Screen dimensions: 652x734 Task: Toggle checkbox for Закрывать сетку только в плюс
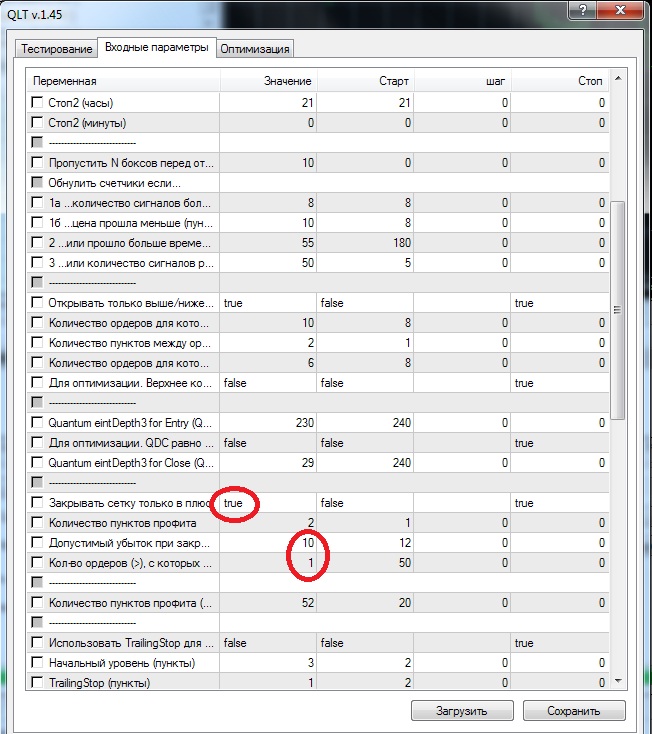click(37, 503)
